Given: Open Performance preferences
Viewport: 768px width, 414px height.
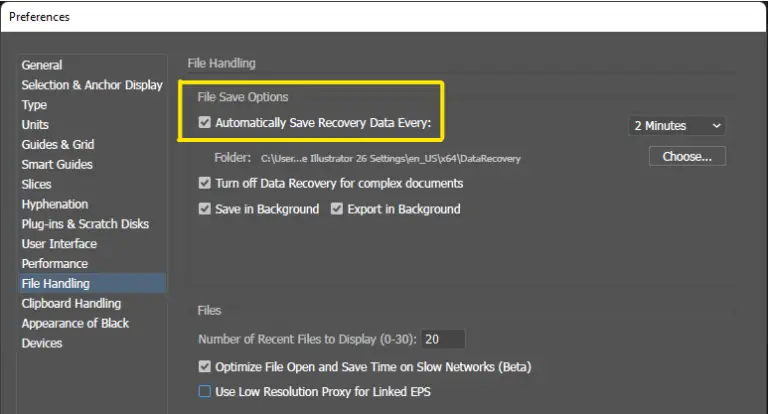Looking at the screenshot, I should [x=55, y=264].
